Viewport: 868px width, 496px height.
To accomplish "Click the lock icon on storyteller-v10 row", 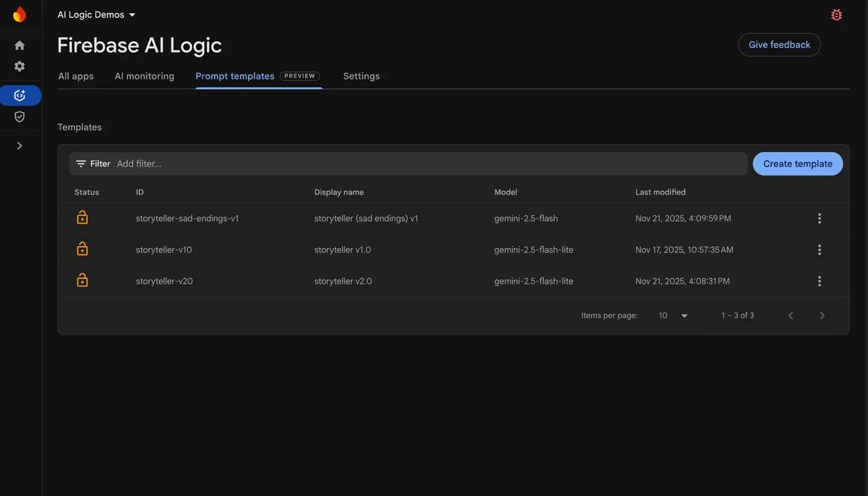I will [82, 249].
